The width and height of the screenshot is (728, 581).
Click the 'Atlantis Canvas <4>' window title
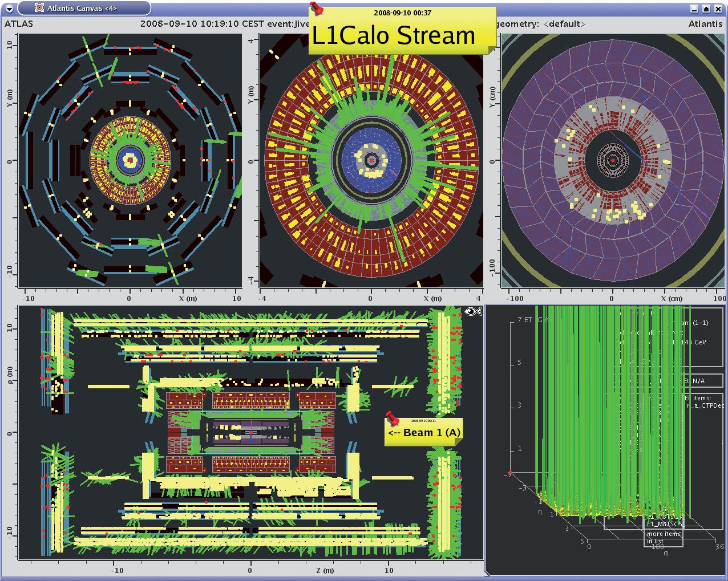(82, 8)
